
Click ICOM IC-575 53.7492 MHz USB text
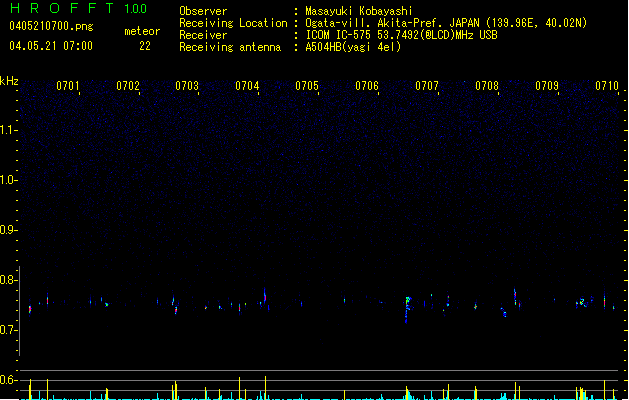point(401,35)
